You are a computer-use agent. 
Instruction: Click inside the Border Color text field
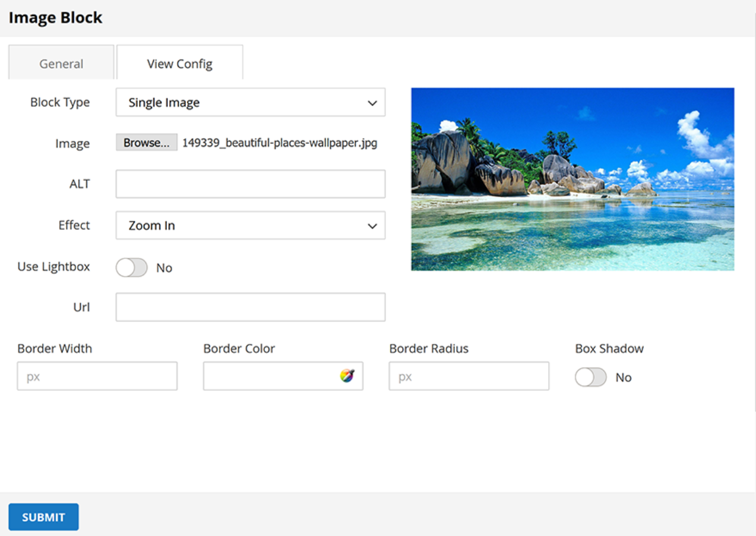[x=270, y=376]
